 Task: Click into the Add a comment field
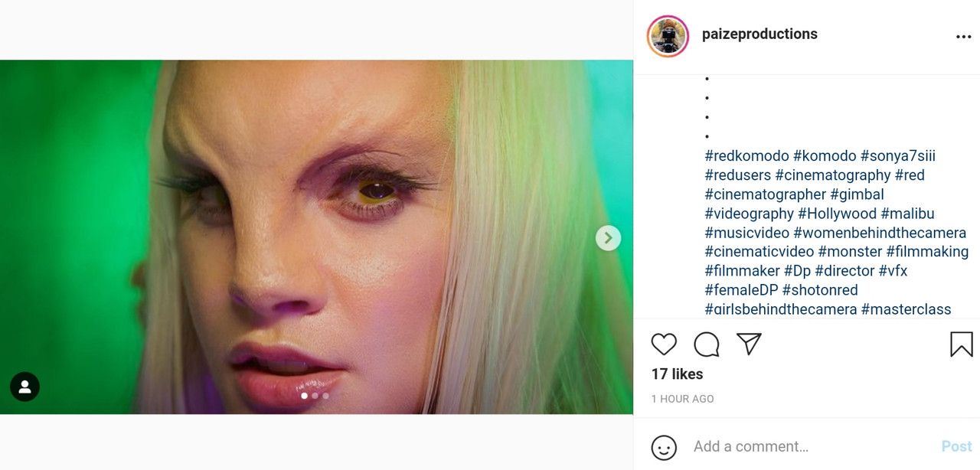tap(812, 446)
